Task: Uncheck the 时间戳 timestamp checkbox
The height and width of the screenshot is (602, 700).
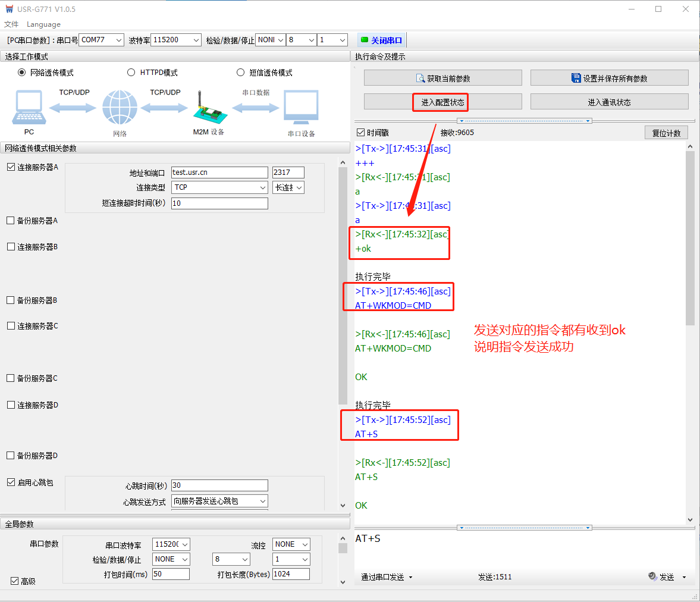Action: (x=360, y=133)
